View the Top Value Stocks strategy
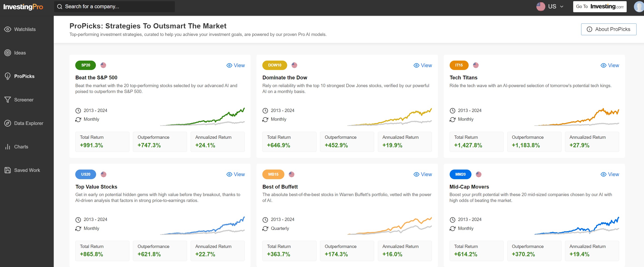Viewport: 644px width, 267px height. tap(236, 174)
